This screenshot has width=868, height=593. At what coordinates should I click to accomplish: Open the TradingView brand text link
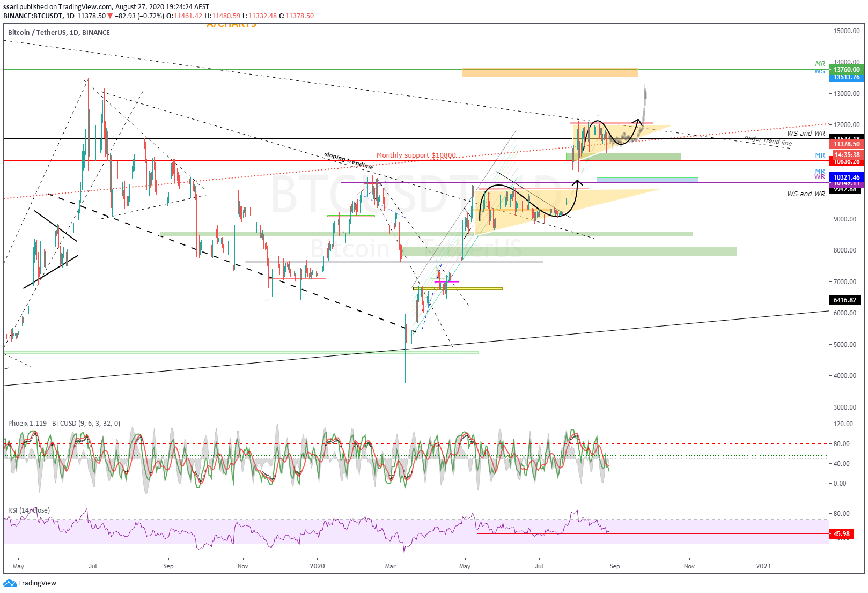coord(37,583)
